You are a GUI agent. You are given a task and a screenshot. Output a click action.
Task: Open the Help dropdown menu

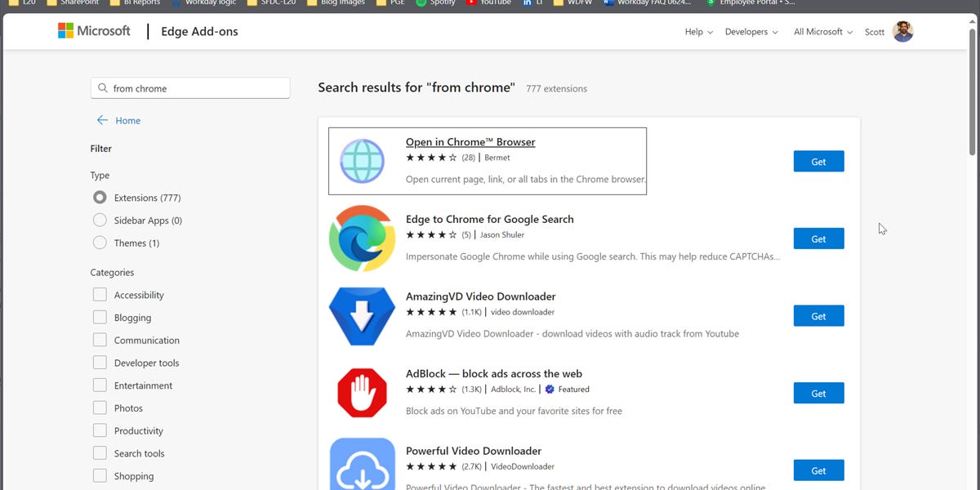click(x=697, y=31)
